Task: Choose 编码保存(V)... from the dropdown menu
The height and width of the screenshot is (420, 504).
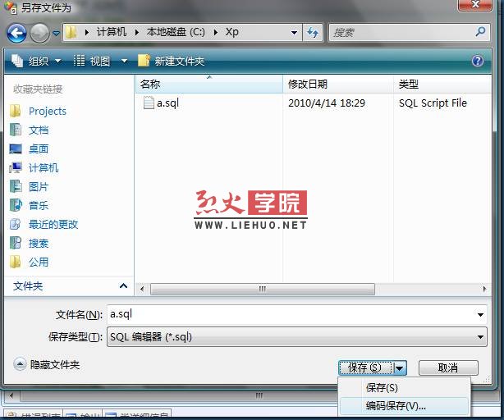Action: coord(404,405)
